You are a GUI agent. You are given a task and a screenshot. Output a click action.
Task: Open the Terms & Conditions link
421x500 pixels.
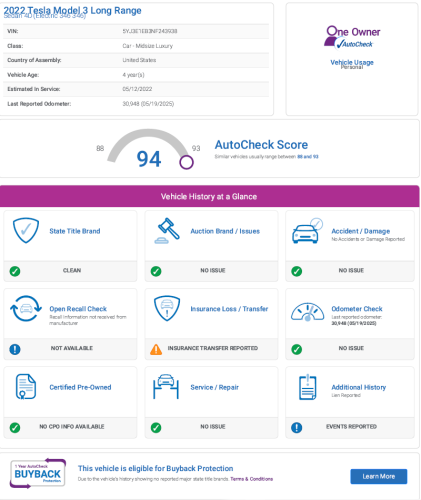(251, 479)
